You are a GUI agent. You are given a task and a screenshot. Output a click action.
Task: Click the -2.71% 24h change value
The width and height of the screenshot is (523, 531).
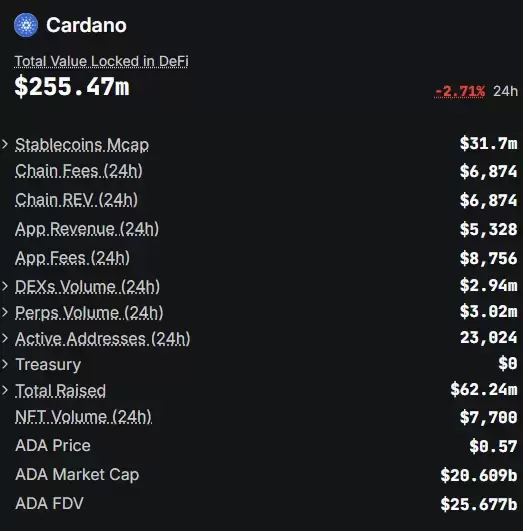point(460,91)
